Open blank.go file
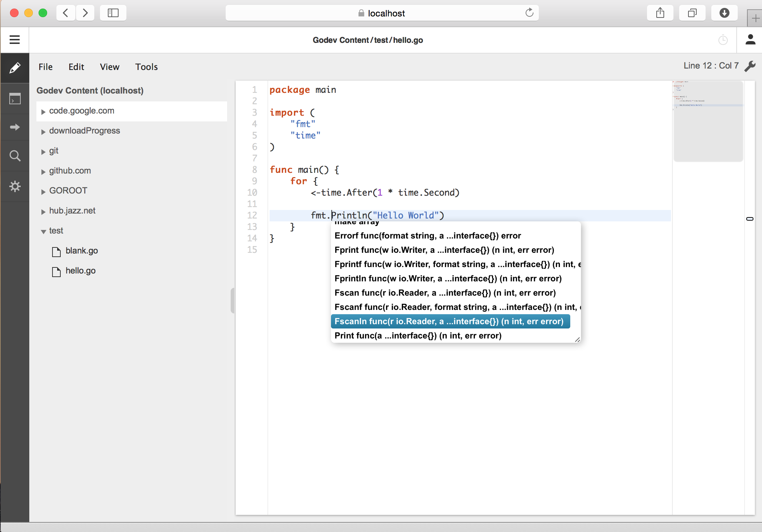This screenshot has height=532, width=762. click(81, 251)
